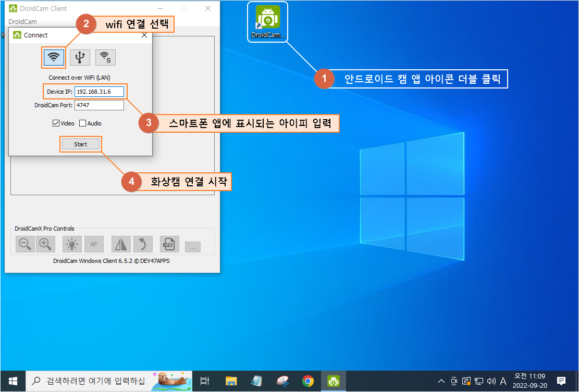
Task: Close the Connect dialog
Action: click(x=144, y=35)
